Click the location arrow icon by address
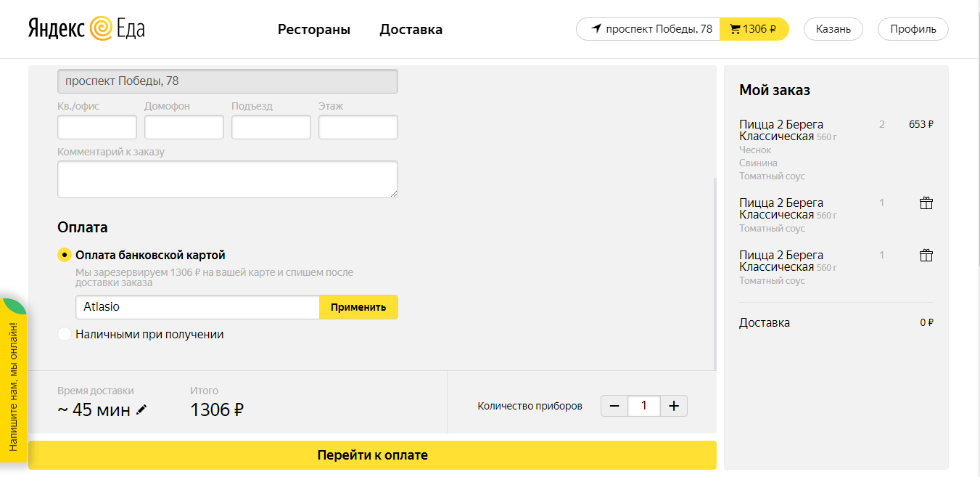Viewport: 980px width, 477px height. (596, 29)
